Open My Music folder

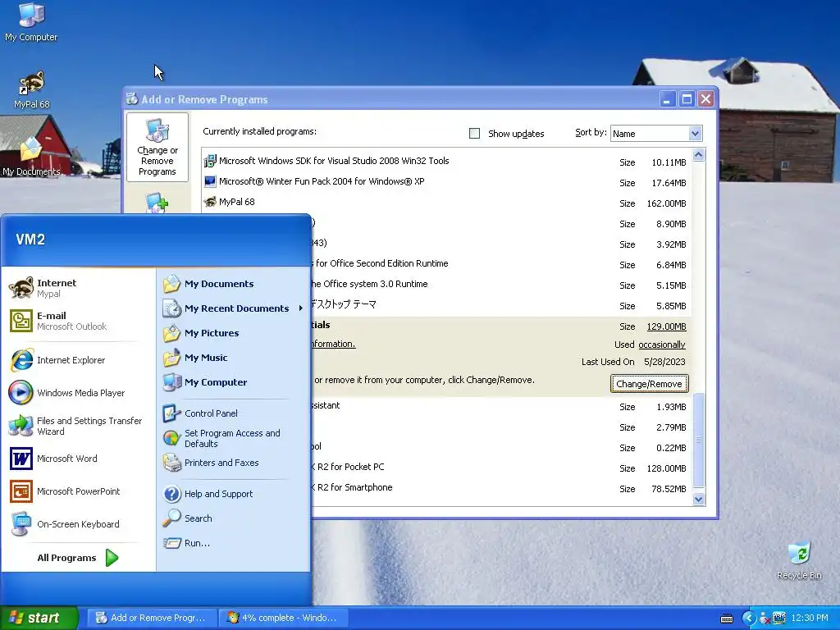233,358
